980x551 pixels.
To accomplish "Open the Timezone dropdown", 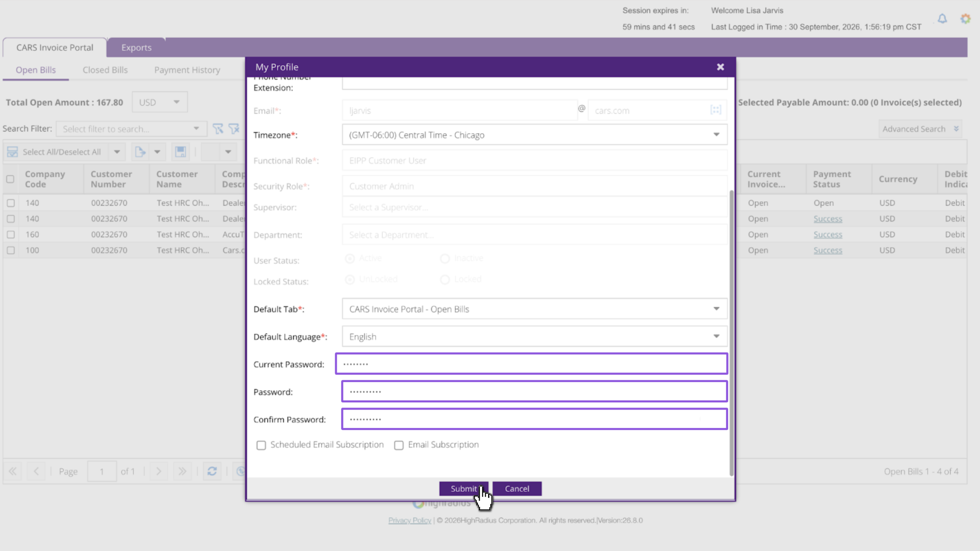I will click(716, 134).
